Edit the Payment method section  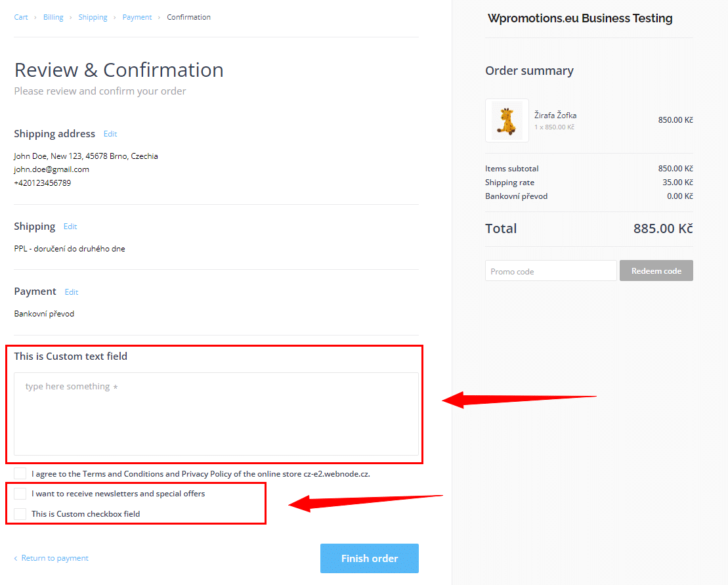pos(72,292)
